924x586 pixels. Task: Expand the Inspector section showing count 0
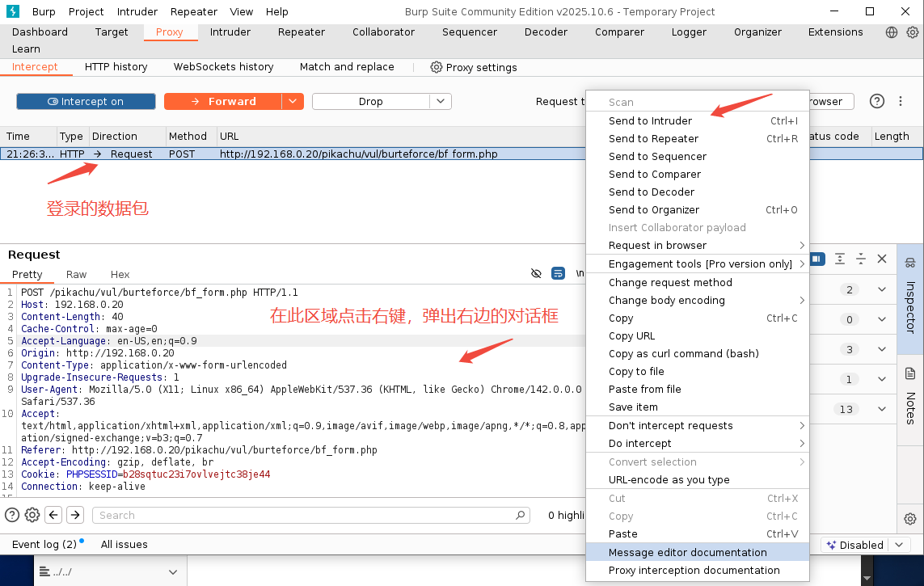[x=882, y=319]
